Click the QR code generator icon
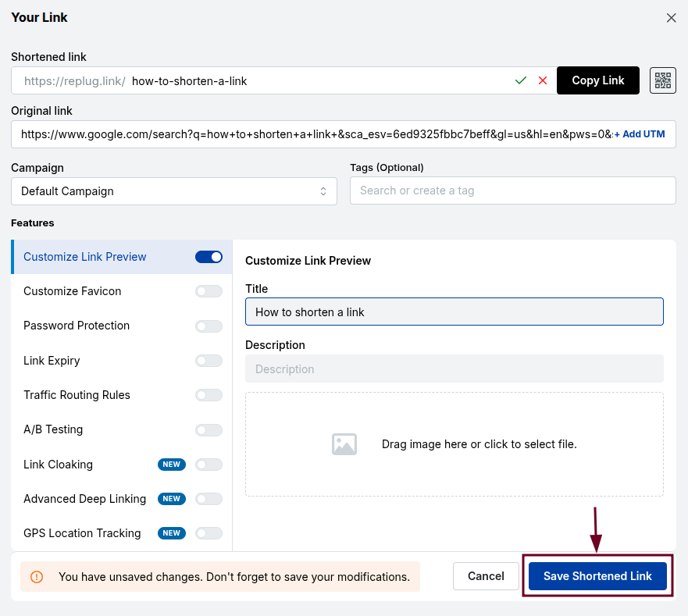Viewport: 688px width, 616px height. pos(662,80)
